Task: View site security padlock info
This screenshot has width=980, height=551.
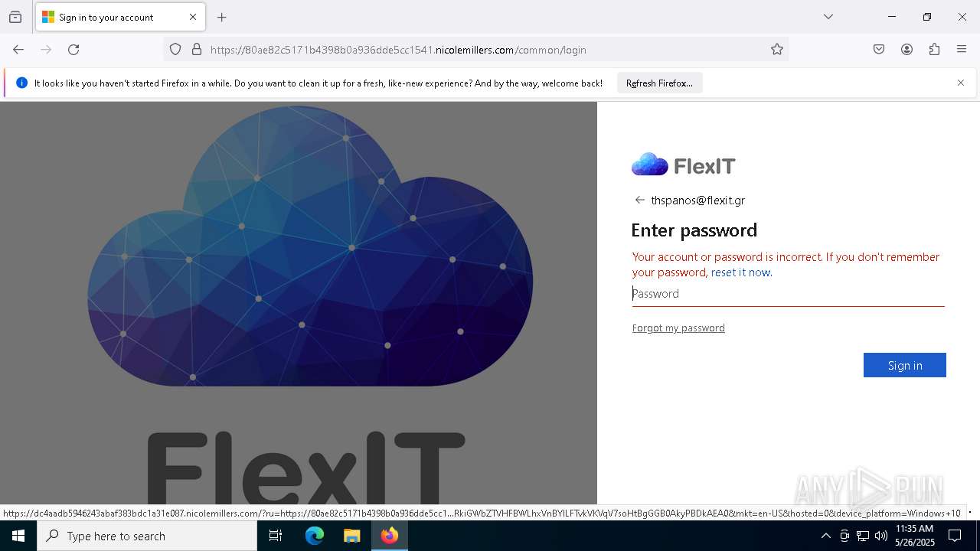Action: (x=197, y=50)
